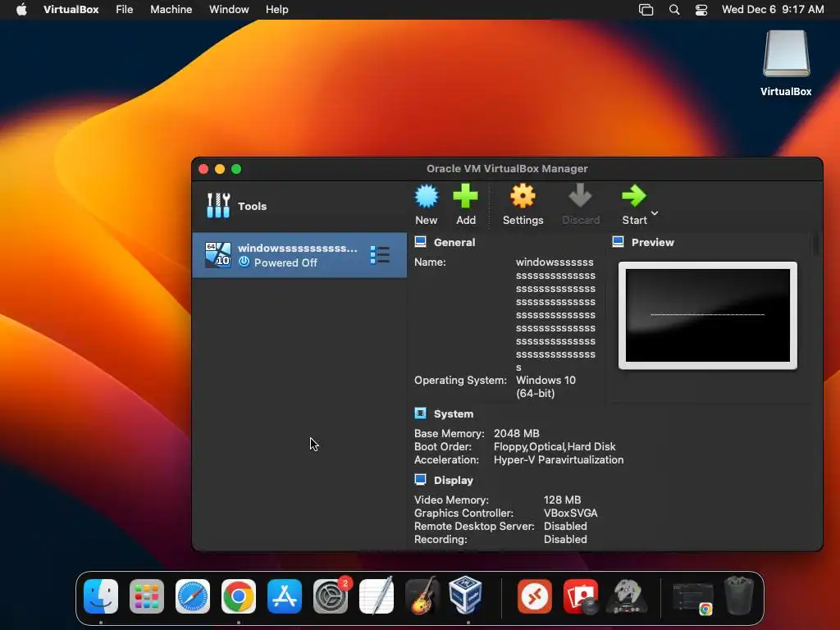Select the Windows 10 VM list entry
The image size is (840, 630).
point(299,255)
